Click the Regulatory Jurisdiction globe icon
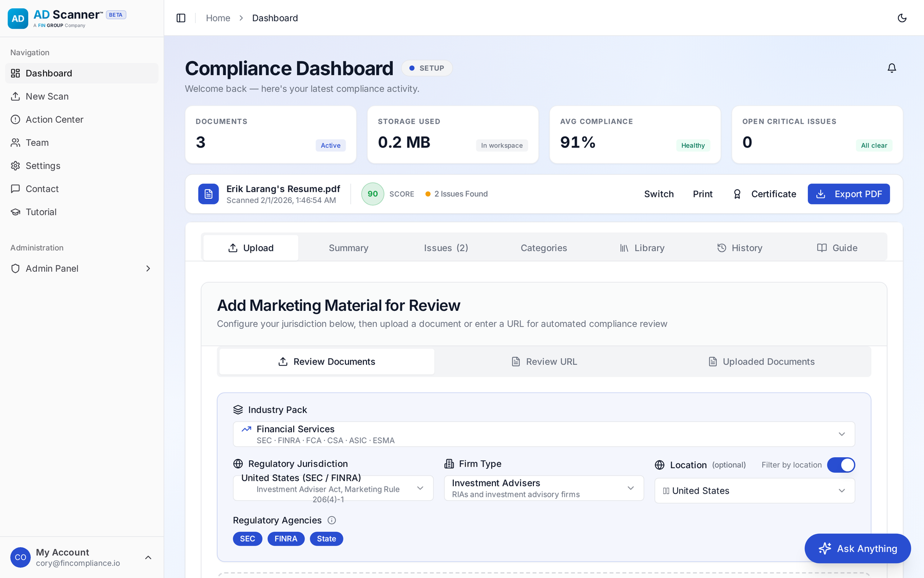 point(238,463)
